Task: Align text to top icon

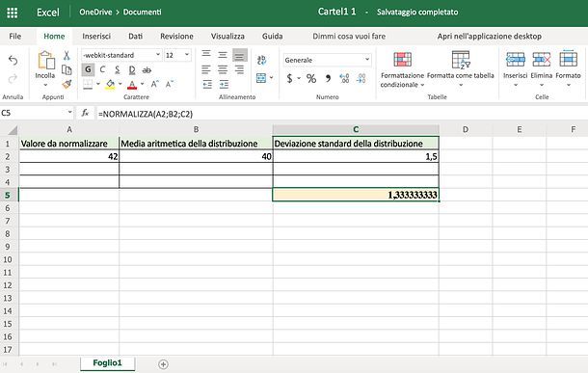Action: pos(206,54)
